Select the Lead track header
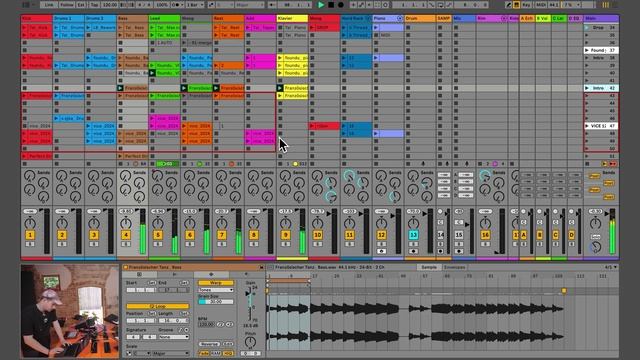Image resolution: width=640 pixels, height=360 pixels. click(164, 18)
